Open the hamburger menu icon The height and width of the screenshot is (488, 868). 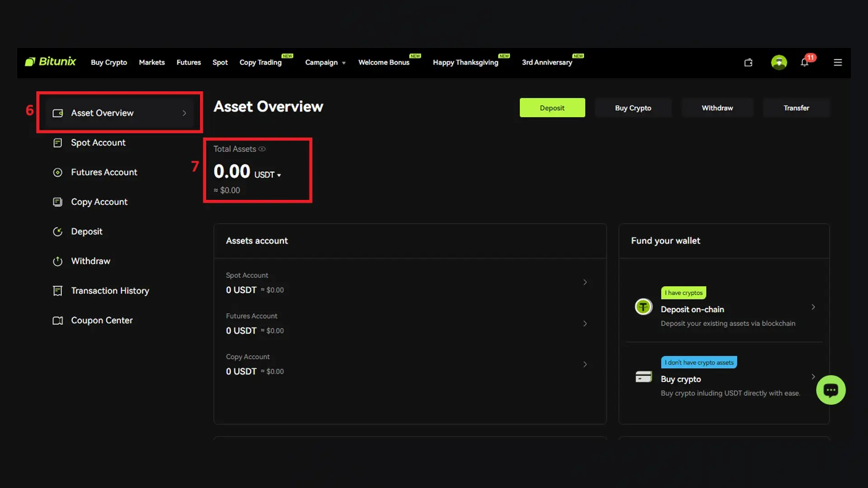pos(838,62)
